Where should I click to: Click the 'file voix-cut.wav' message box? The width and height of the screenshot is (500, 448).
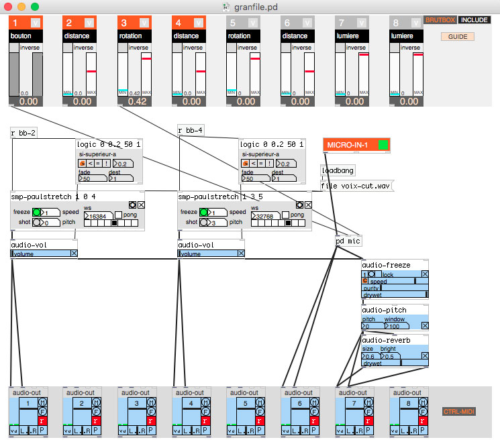(356, 186)
